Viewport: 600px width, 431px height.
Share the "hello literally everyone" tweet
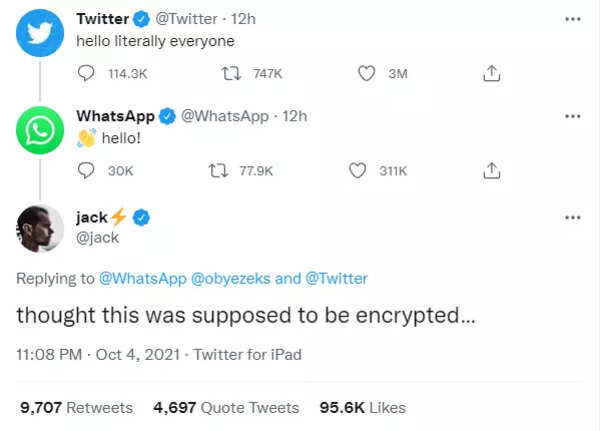point(491,73)
